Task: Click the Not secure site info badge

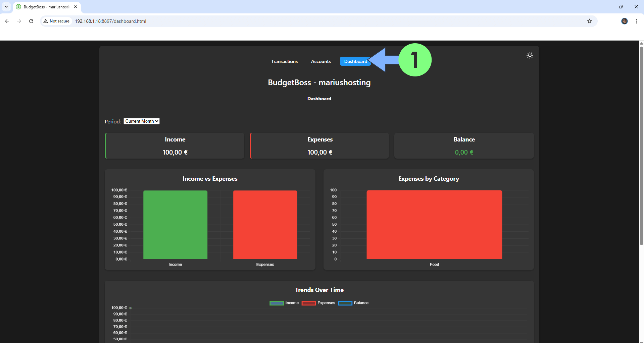Action: pyautogui.click(x=56, y=21)
